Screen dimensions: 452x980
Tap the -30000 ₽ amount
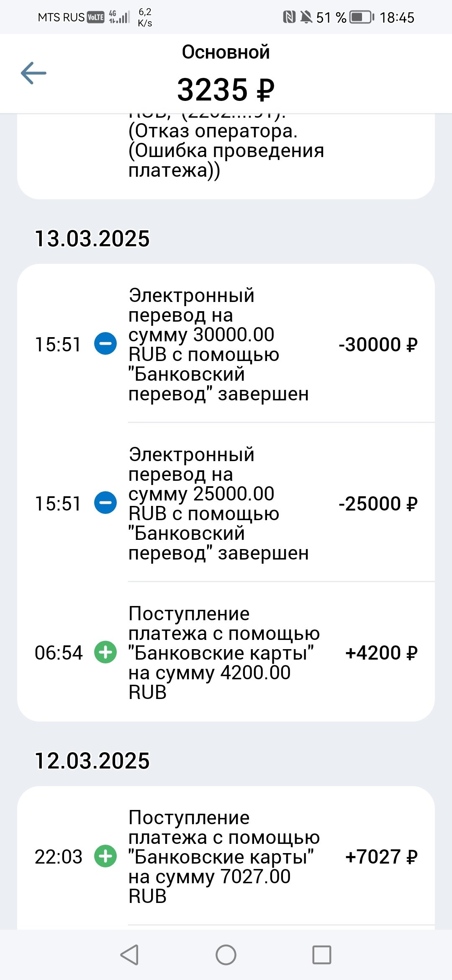pyautogui.click(x=378, y=345)
